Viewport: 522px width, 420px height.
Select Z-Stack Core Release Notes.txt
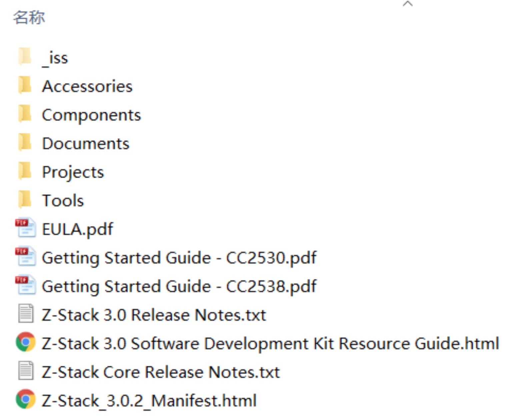161,372
